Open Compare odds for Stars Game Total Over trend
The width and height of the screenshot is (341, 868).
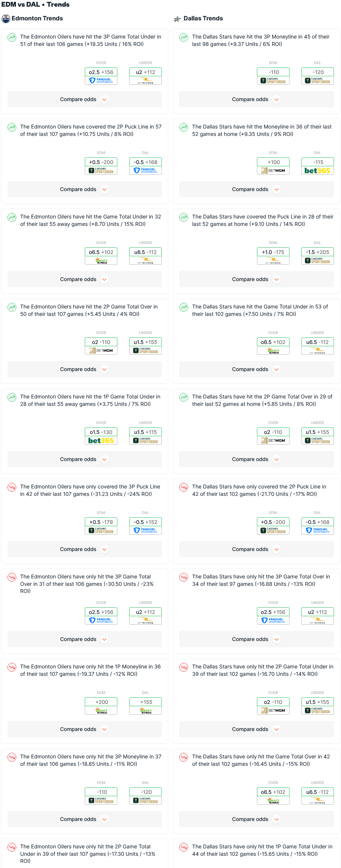[257, 819]
